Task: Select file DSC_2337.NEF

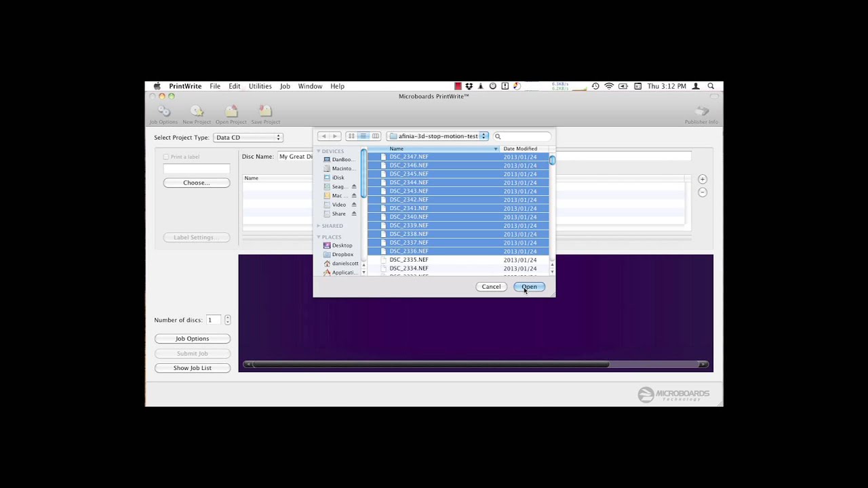Action: click(x=458, y=243)
